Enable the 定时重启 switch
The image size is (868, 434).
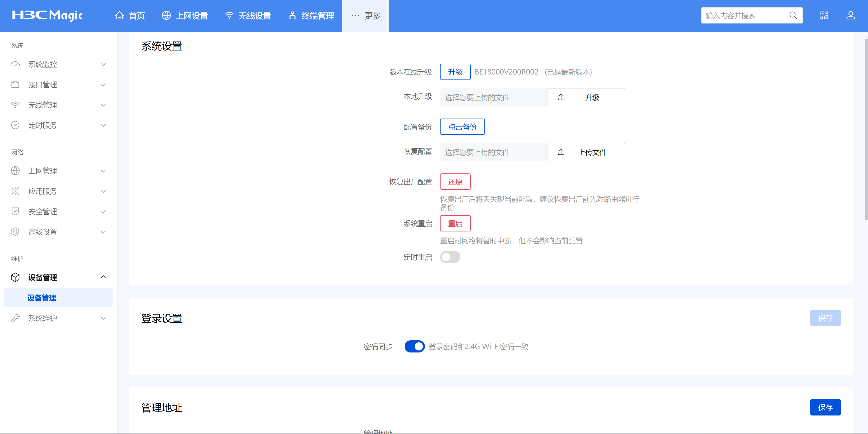tap(450, 257)
